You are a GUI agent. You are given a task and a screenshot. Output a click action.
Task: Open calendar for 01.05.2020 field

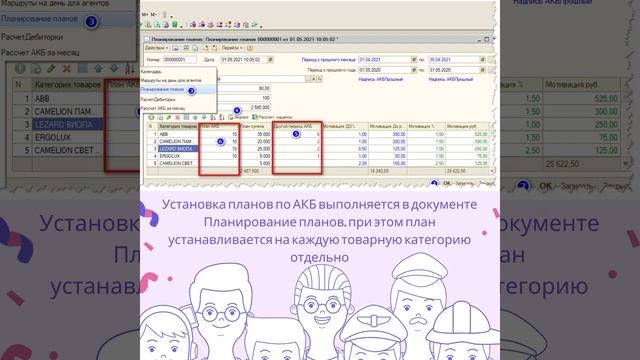[x=414, y=70]
